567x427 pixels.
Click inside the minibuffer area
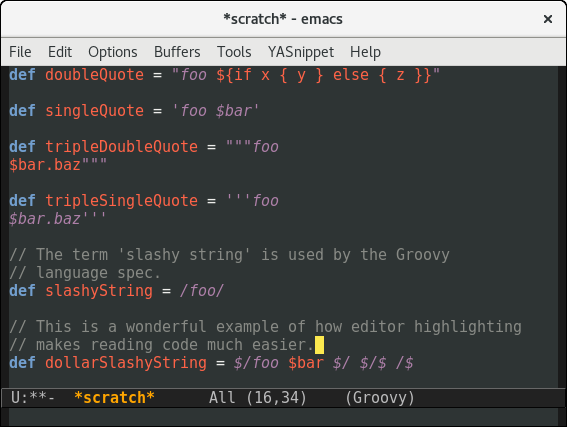pos(284,417)
